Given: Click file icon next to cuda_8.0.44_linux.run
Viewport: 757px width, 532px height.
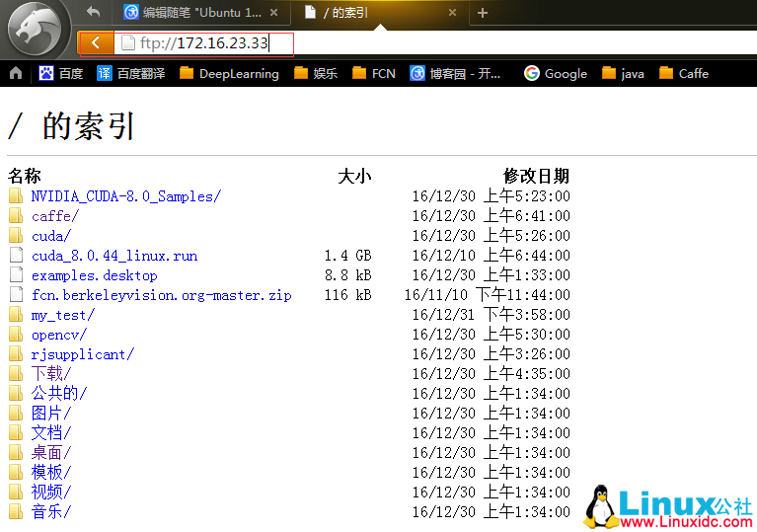Looking at the screenshot, I should (x=16, y=255).
